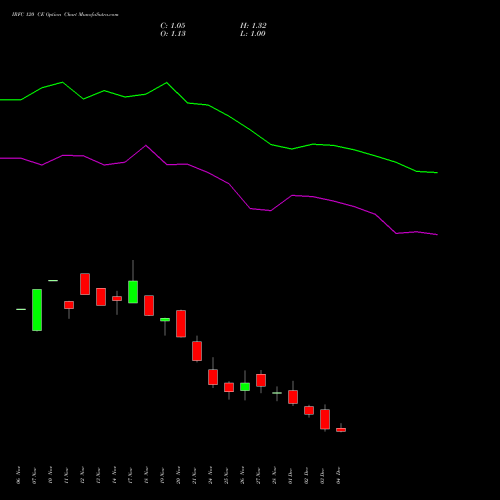
Task: Click the 02 Dec date label
Action: [x=306, y=475]
